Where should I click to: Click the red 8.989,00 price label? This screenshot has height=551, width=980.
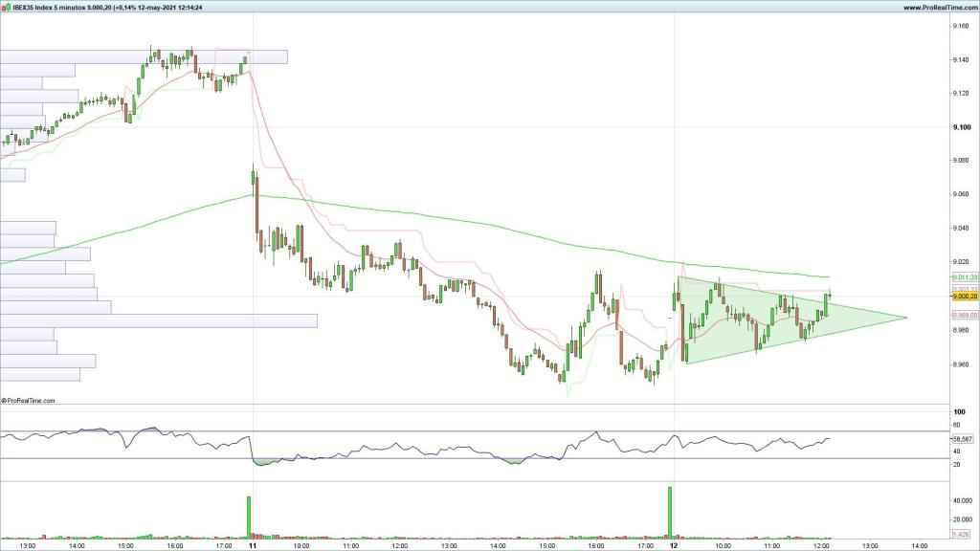963,314
